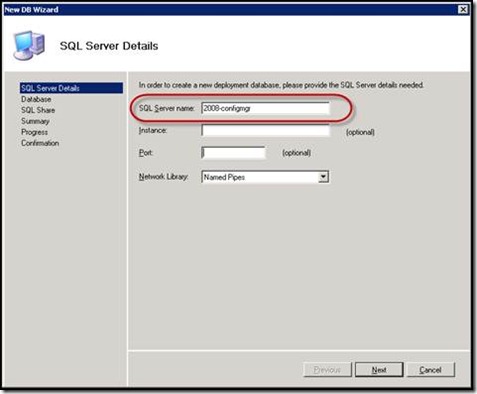This screenshot has width=477, height=394.
Task: Click the Cancel button
Action: (x=430, y=370)
